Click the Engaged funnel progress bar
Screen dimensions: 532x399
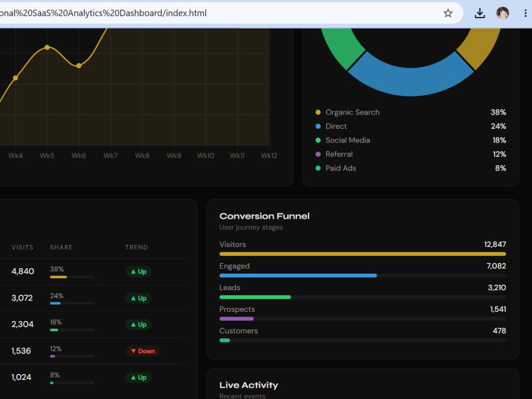tap(363, 276)
